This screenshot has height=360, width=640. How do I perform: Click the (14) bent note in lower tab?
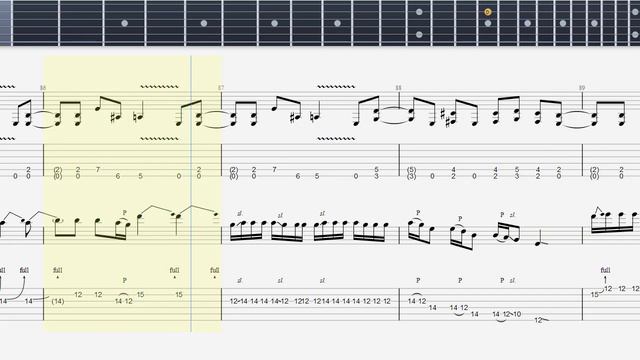click(x=58, y=301)
